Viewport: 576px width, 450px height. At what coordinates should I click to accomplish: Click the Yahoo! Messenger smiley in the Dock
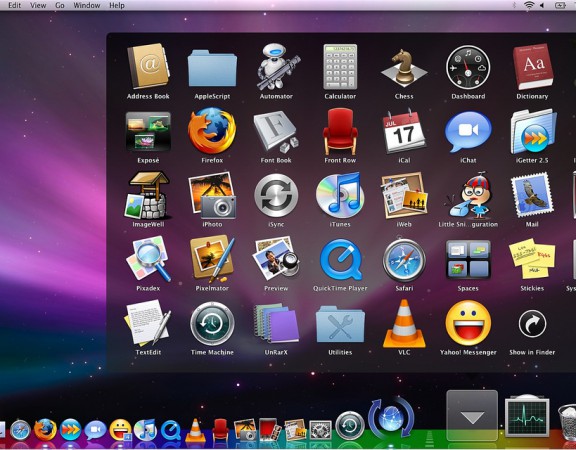[120, 430]
